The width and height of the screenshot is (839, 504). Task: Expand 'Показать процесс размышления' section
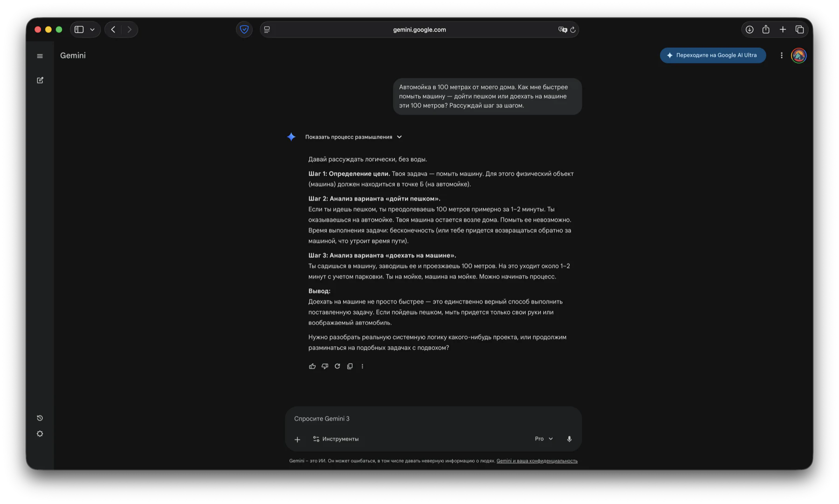[x=353, y=137]
